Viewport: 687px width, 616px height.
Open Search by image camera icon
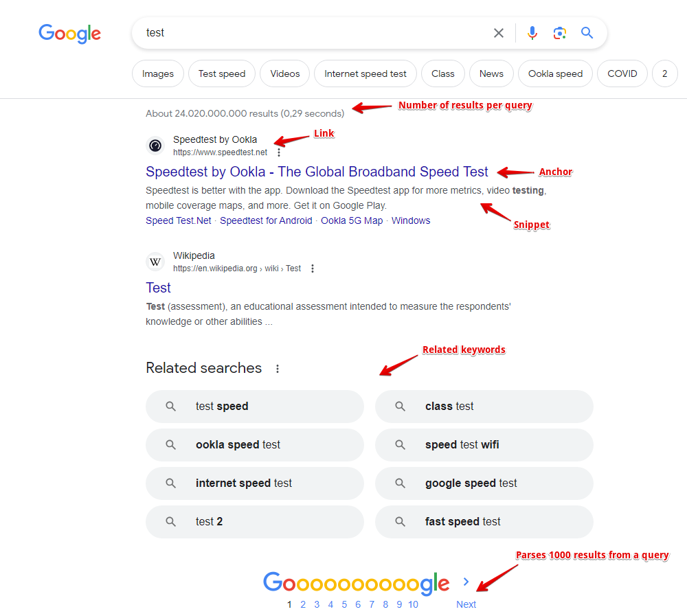[560, 33]
